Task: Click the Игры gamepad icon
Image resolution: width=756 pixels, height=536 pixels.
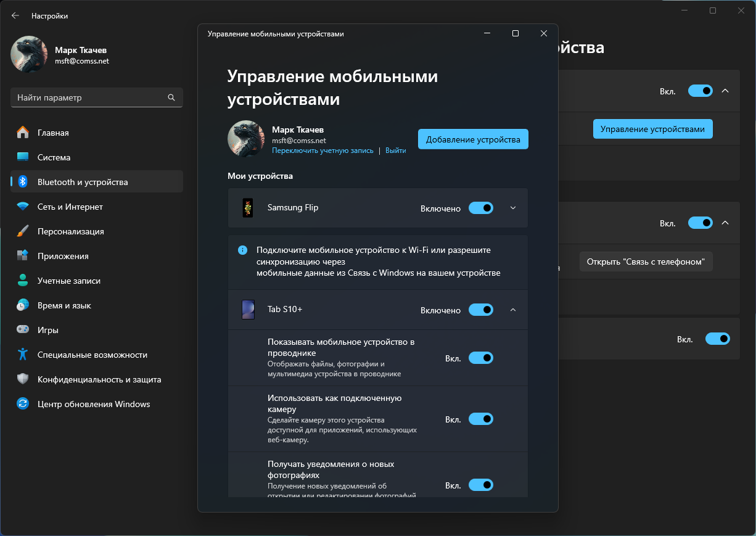Action: pos(23,330)
